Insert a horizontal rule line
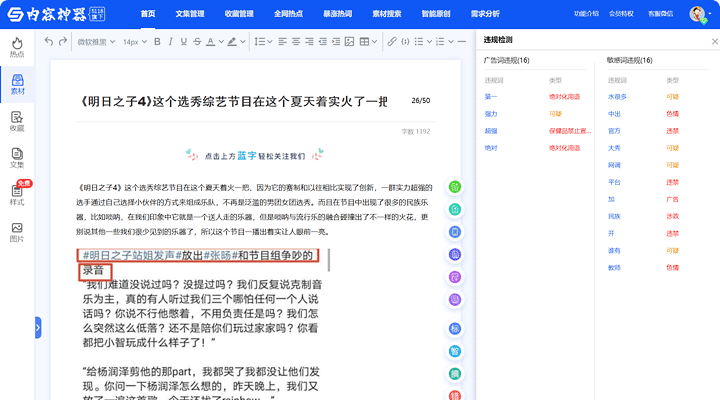Viewport: 720px width, 400px height. (462, 42)
